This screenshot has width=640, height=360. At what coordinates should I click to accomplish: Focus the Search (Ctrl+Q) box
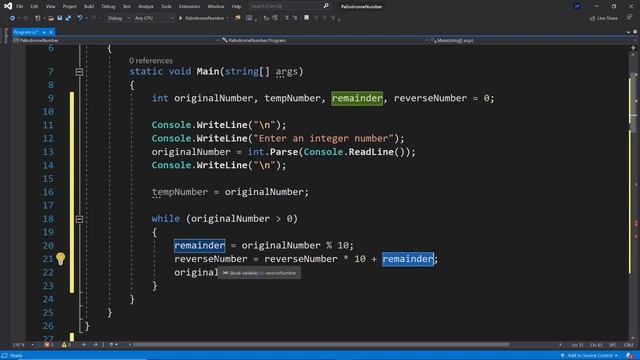(289, 6)
